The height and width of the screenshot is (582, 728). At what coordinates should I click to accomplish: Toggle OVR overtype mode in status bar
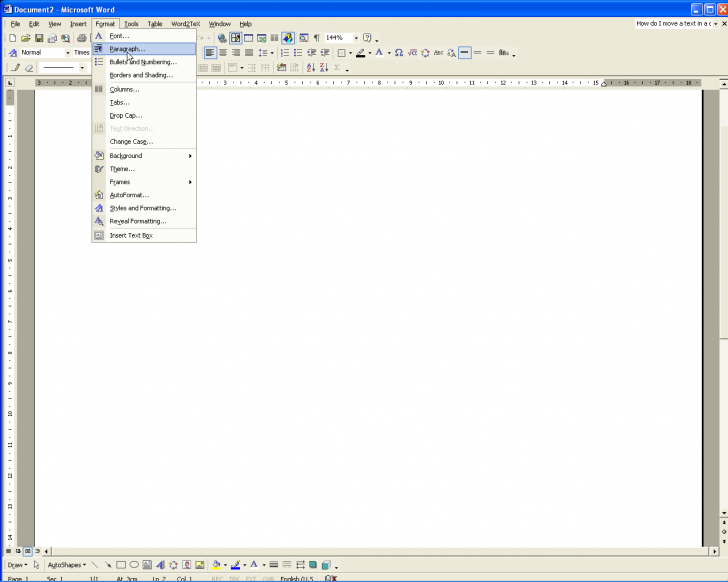click(x=268, y=579)
